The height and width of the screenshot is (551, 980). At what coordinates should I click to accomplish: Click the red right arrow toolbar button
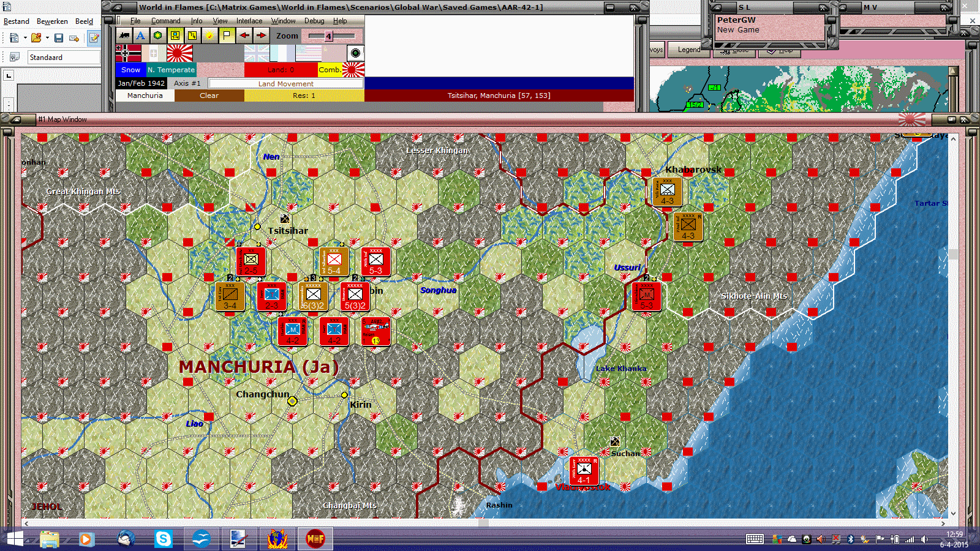point(262,36)
